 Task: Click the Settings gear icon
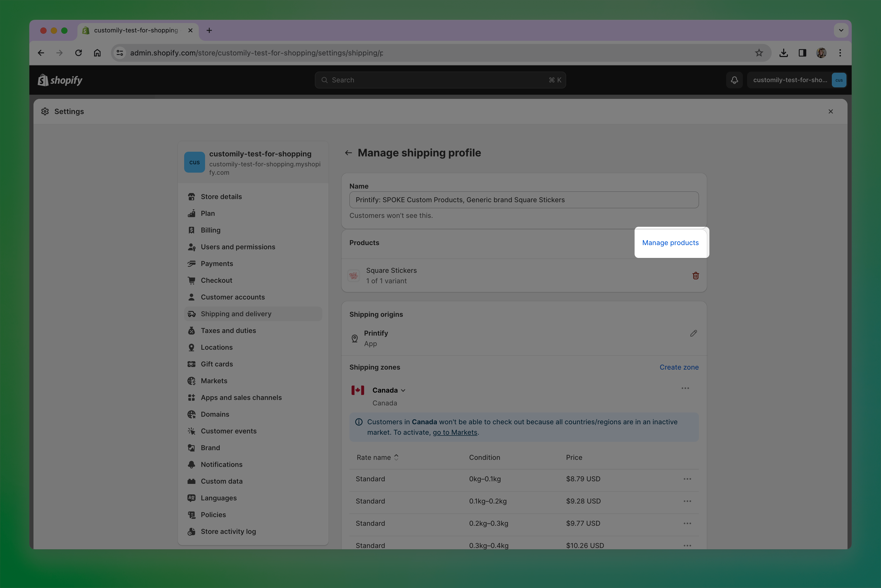pyautogui.click(x=45, y=111)
